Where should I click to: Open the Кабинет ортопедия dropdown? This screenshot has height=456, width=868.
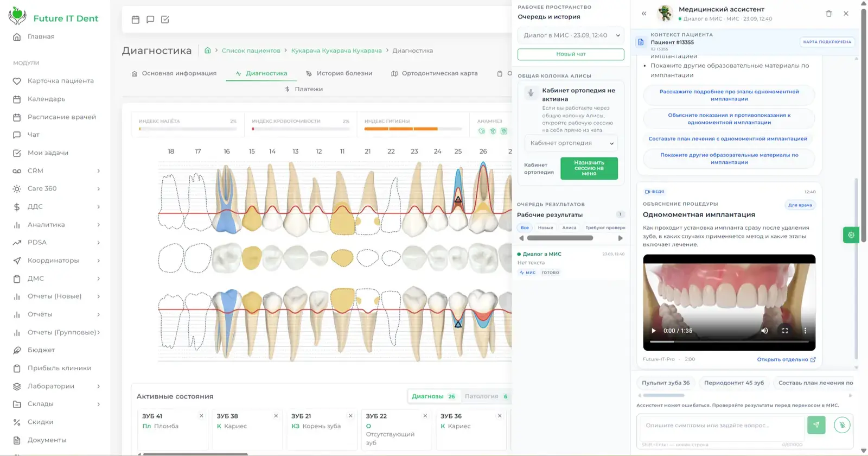(x=571, y=143)
